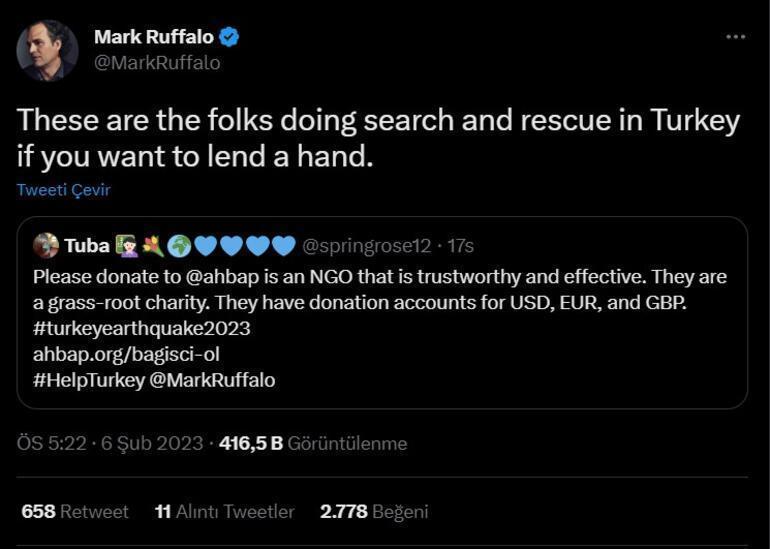
Task: Open the ahbap.org/bagisci-ol donation link
Action: pos(126,354)
